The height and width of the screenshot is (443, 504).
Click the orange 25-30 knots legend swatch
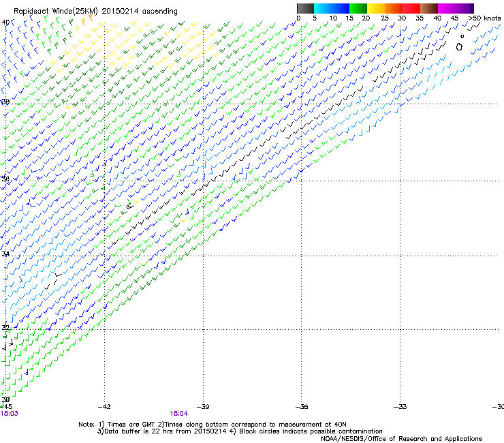tap(394, 8)
